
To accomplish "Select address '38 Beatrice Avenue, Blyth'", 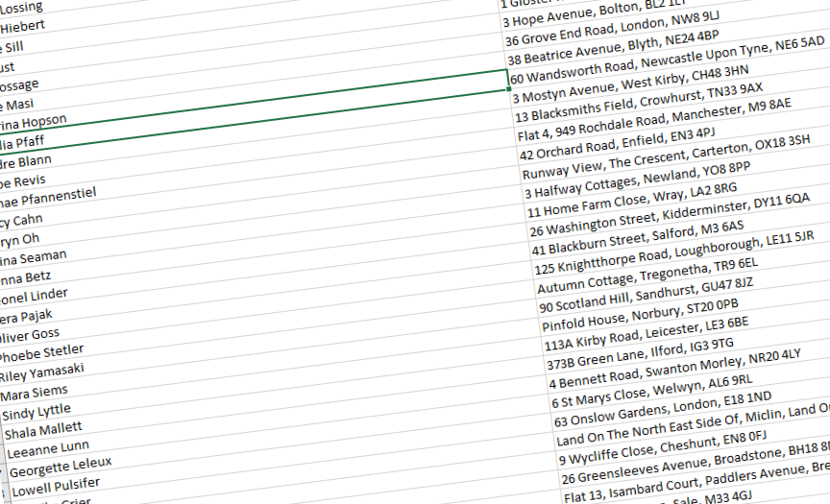I will [x=613, y=48].
